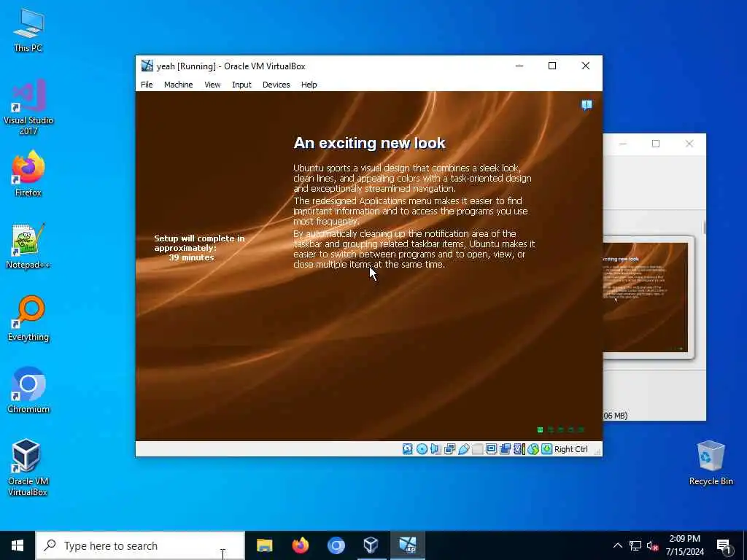Open Firefox from the taskbar
747x560 pixels.
pos(300,545)
